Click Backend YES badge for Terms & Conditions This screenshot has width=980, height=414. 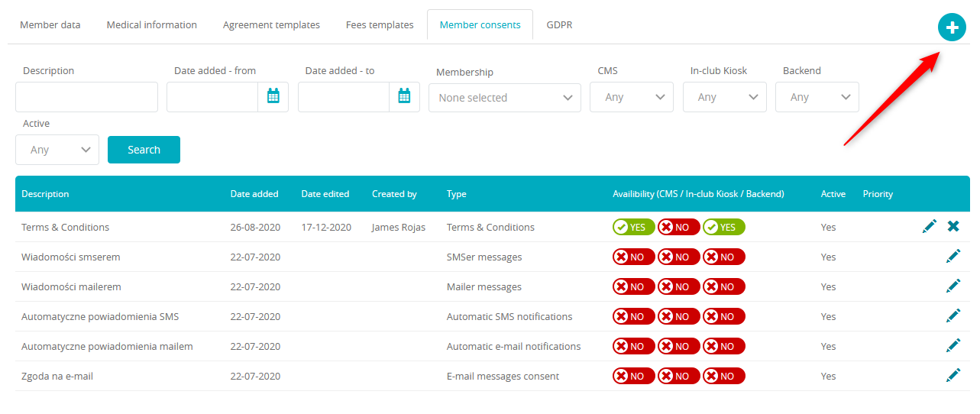click(723, 227)
